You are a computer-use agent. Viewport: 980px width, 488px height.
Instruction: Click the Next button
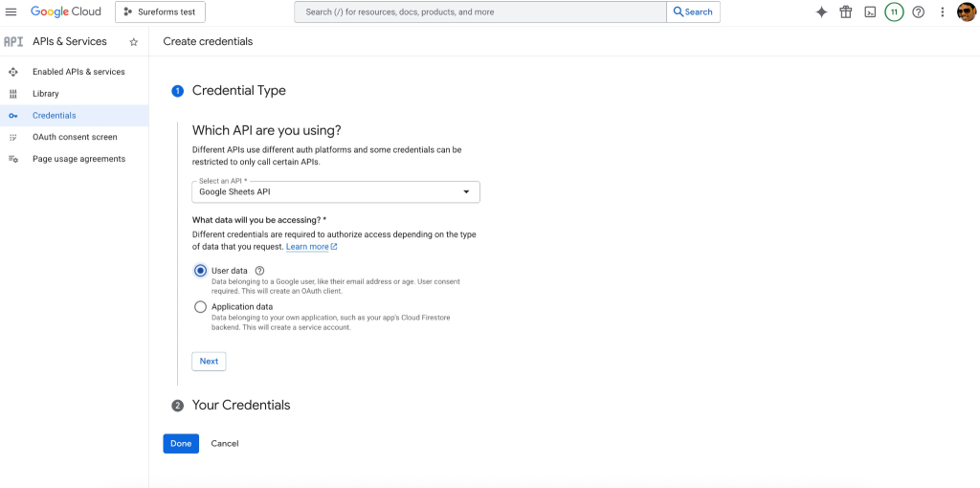coord(209,361)
